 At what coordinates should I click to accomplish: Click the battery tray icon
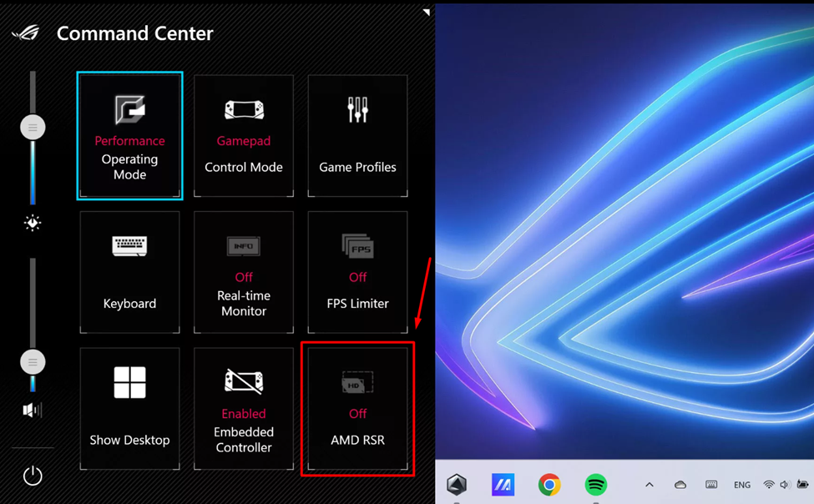(x=802, y=484)
